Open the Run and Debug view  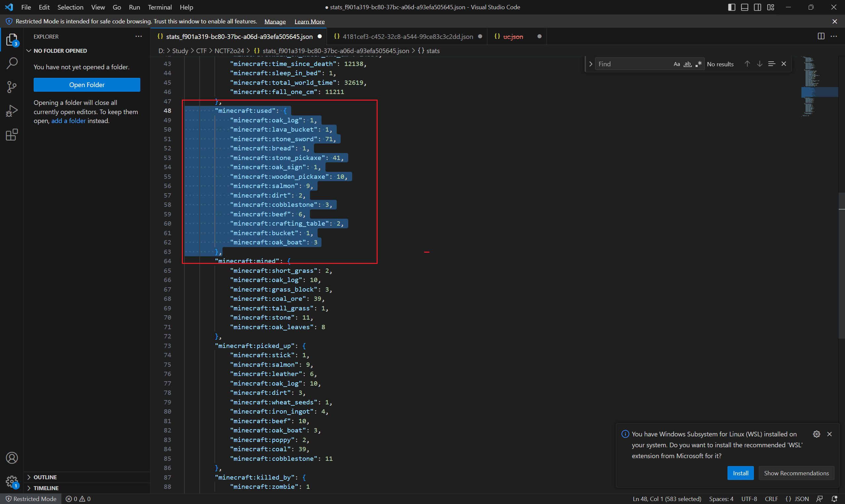pos(12,111)
